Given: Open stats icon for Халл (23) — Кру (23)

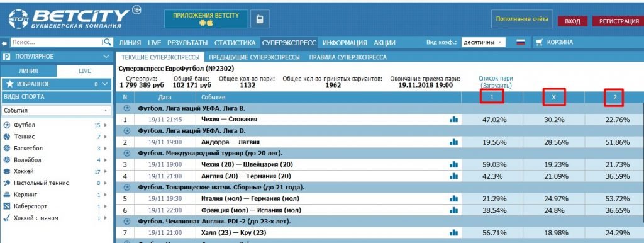Looking at the screenshot, I should (x=453, y=233).
